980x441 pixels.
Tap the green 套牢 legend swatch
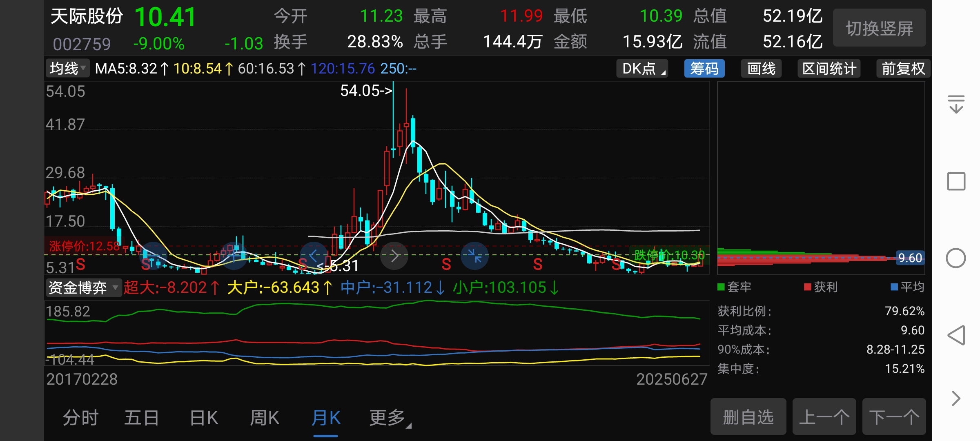(x=721, y=287)
